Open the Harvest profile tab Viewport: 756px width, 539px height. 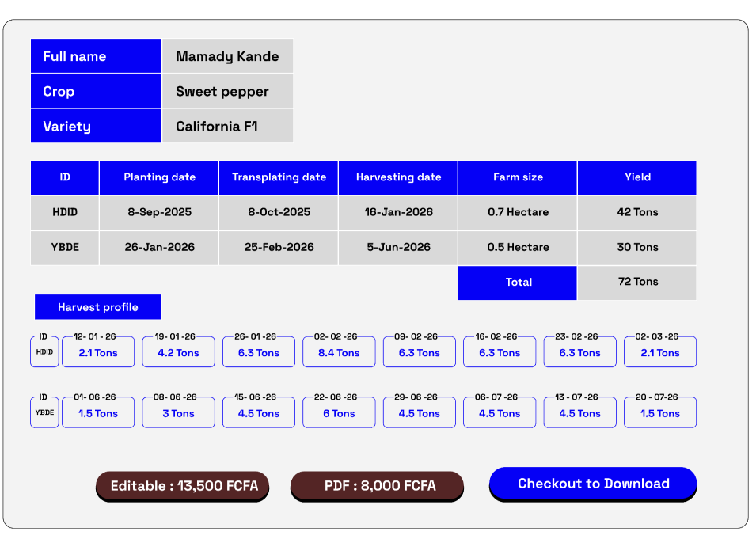(98, 307)
